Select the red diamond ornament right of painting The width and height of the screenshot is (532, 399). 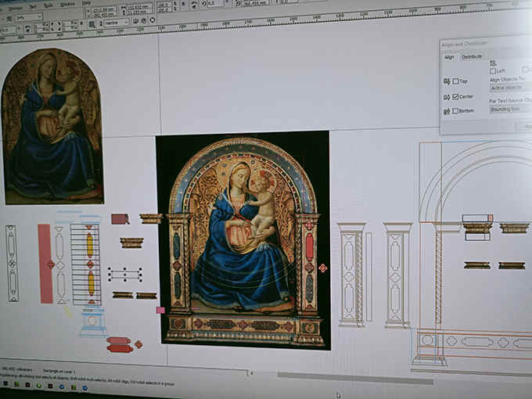click(x=323, y=268)
